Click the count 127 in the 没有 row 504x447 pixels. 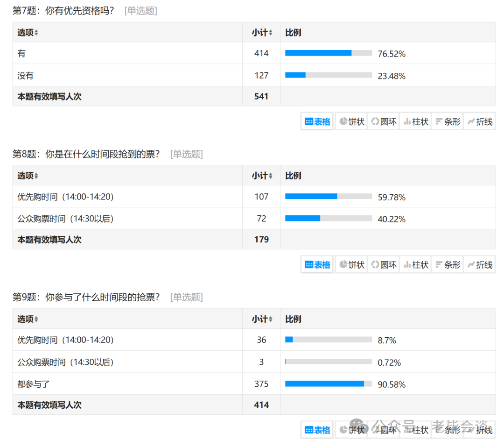click(x=261, y=75)
